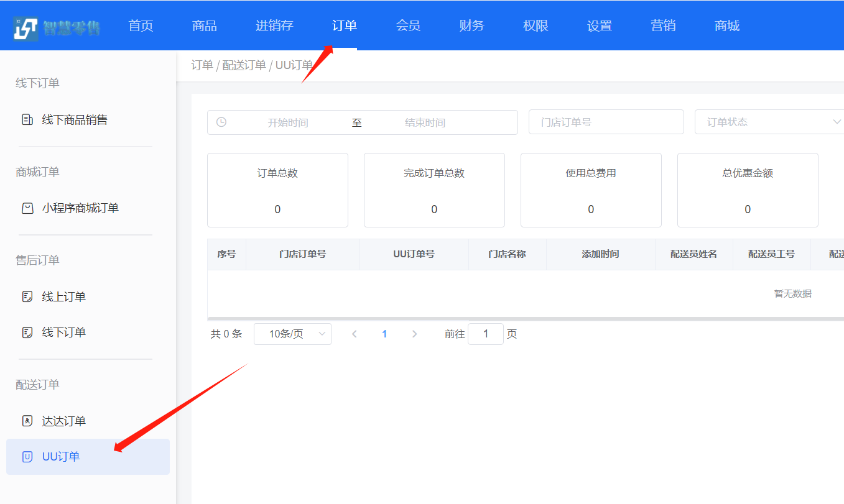This screenshot has width=844, height=504.
Task: Open 权限 in top navigation
Action: pyautogui.click(x=536, y=25)
